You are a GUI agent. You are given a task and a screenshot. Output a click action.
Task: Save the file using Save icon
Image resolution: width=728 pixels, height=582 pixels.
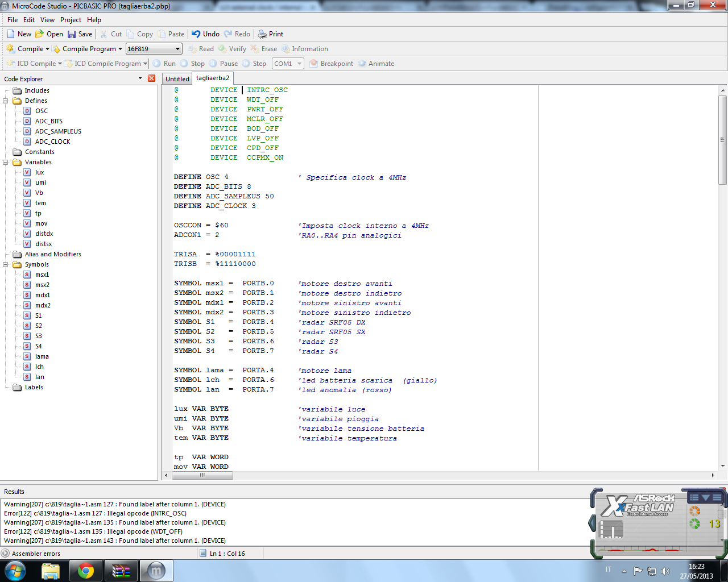click(x=72, y=34)
